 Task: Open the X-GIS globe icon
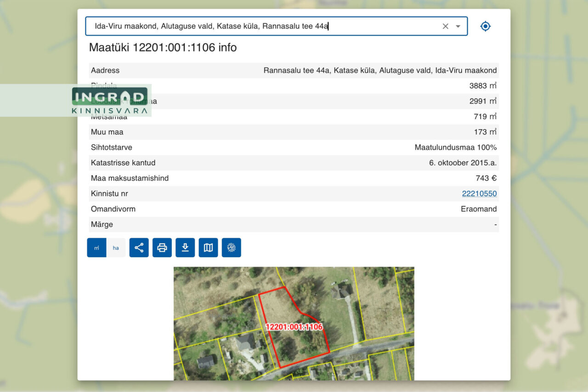pyautogui.click(x=232, y=248)
